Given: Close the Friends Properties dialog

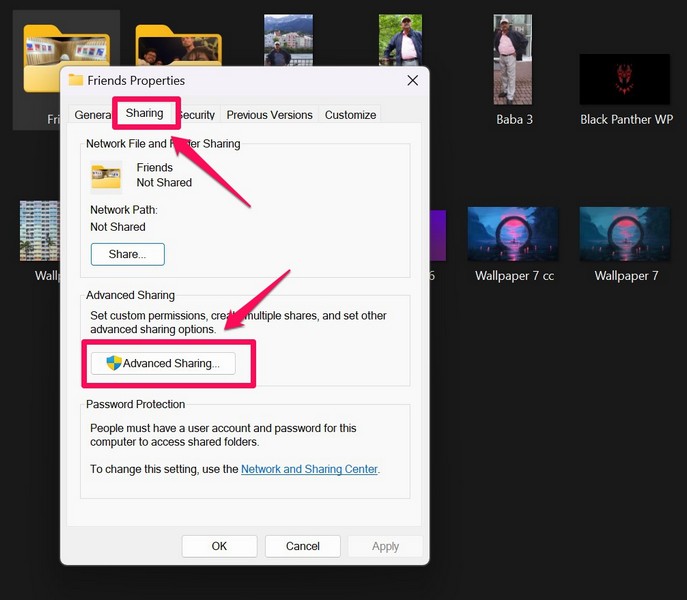Looking at the screenshot, I should tap(412, 80).
